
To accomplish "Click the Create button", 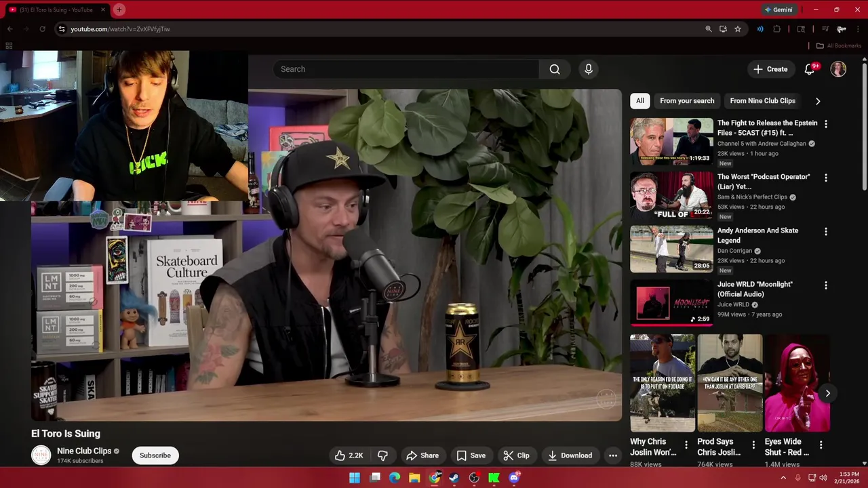I will (x=770, y=69).
